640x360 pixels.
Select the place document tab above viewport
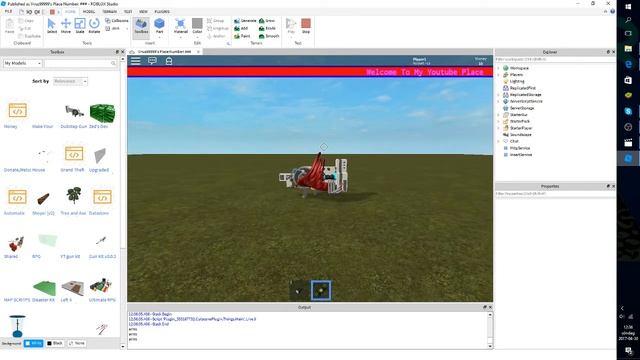click(x=164, y=52)
